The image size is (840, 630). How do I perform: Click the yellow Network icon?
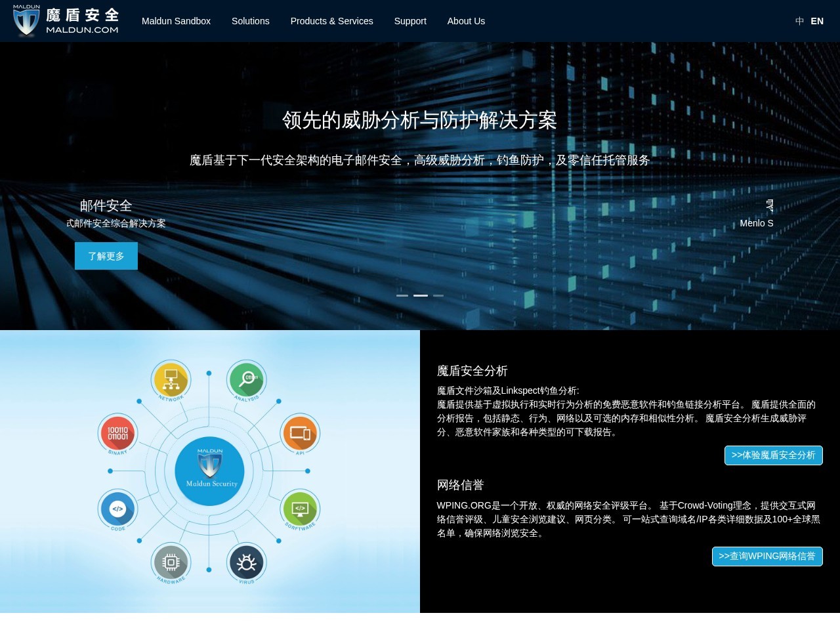(x=171, y=379)
